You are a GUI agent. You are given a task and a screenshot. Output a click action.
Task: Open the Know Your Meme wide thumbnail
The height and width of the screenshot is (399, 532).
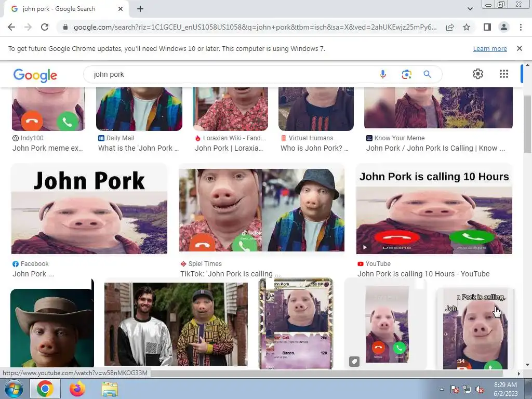(438, 108)
